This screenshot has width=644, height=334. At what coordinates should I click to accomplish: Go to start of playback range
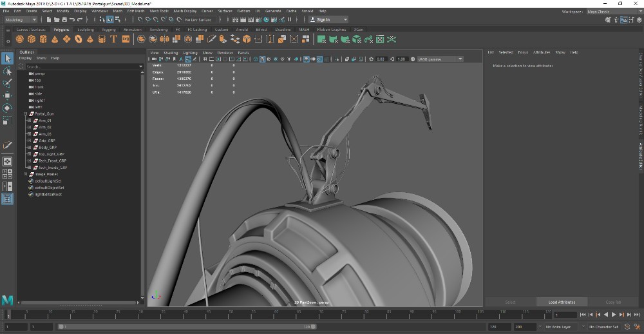pyautogui.click(x=582, y=315)
